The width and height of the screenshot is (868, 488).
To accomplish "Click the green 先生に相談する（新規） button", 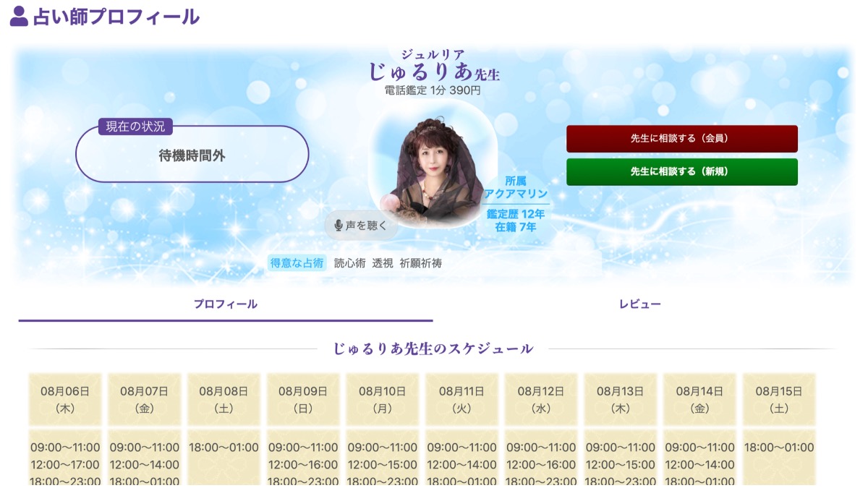I will pyautogui.click(x=682, y=172).
